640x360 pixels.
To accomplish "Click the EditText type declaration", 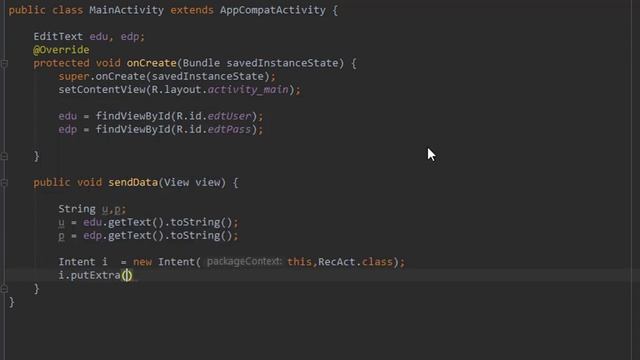I will click(58, 36).
